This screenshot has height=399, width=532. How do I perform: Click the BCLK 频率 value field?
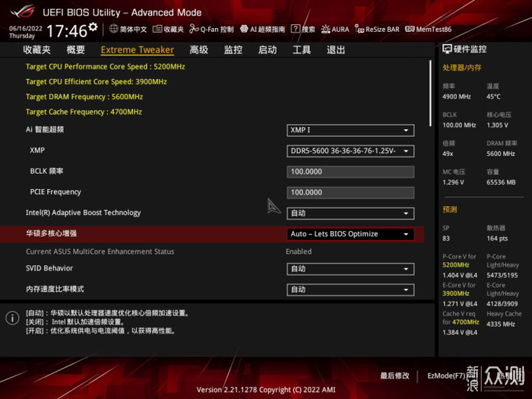point(350,172)
